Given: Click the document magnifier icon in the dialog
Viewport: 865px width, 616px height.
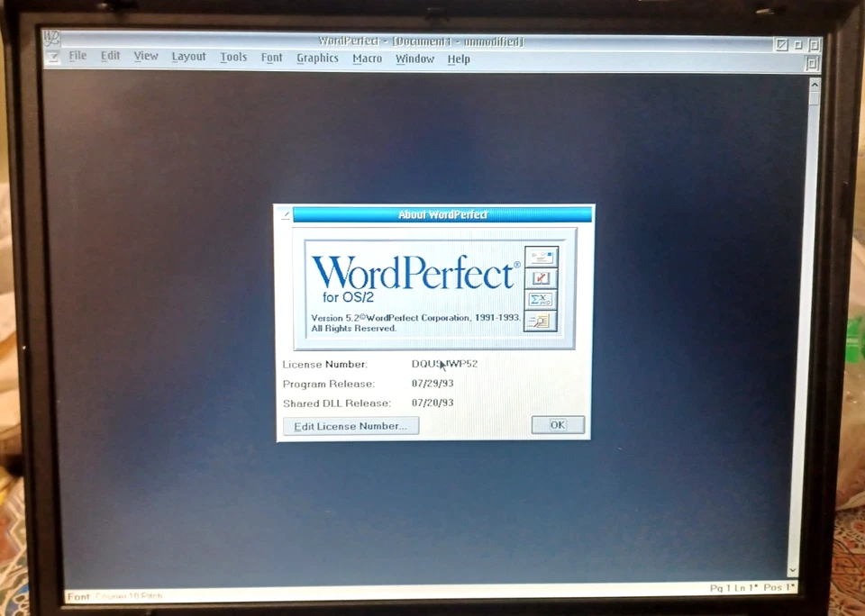Looking at the screenshot, I should (540, 321).
